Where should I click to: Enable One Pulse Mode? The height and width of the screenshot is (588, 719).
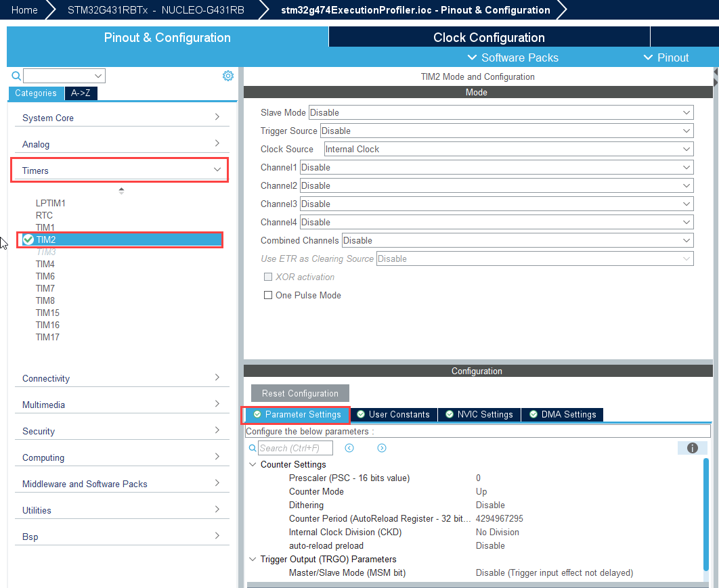(268, 295)
